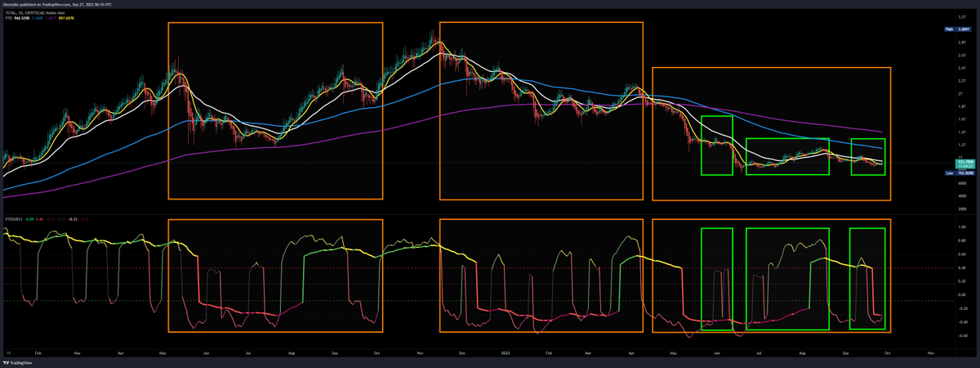This screenshot has width=980, height=368.
Task: Click the -0.60 oscillator scale label
Action: [x=963, y=335]
